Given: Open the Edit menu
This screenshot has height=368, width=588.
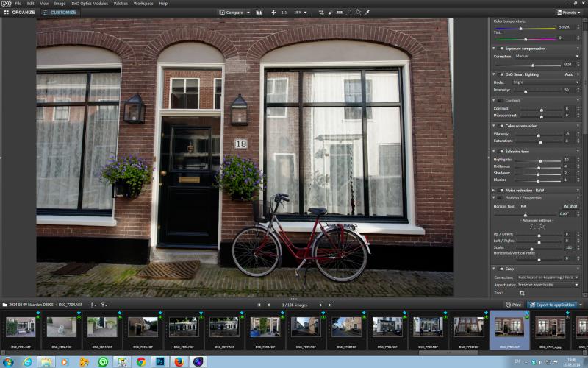Looking at the screenshot, I should tap(30, 4).
